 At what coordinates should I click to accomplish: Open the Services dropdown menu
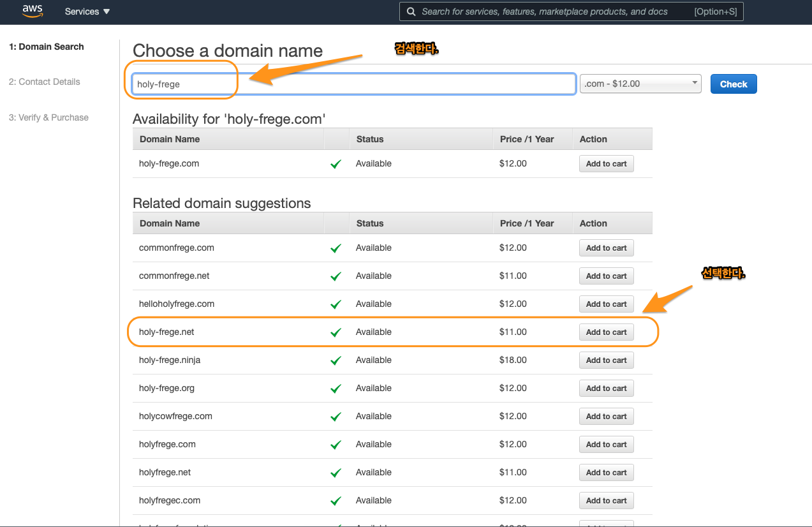[x=87, y=11]
